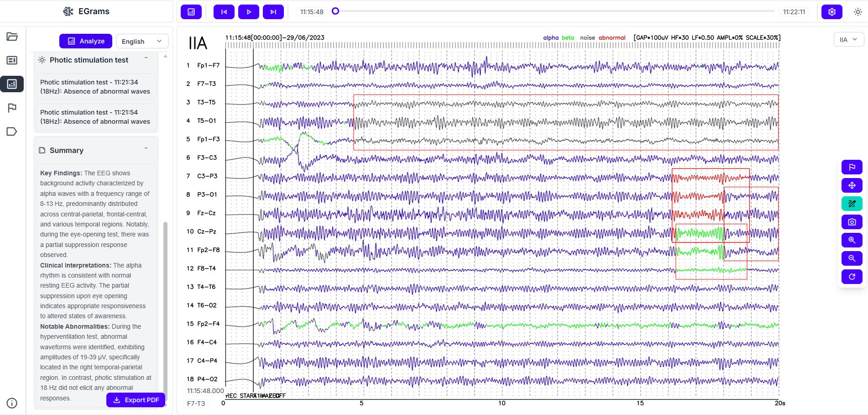Zoom out of the EEG chart
868x415 pixels.
[852, 258]
